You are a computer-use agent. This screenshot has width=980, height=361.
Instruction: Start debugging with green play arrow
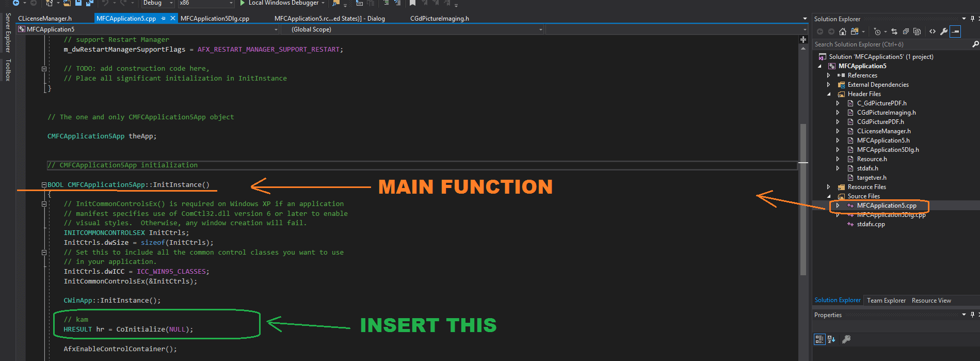point(242,3)
